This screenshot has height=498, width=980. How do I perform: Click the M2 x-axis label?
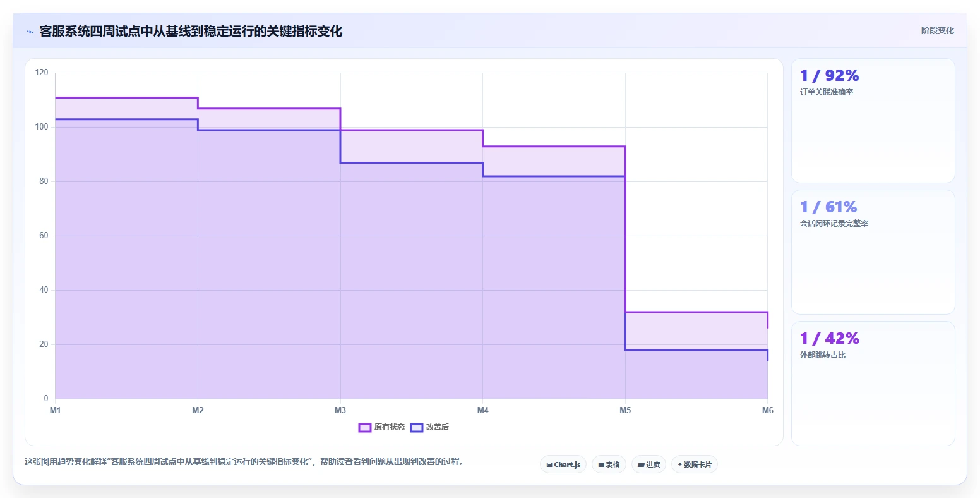pyautogui.click(x=198, y=411)
